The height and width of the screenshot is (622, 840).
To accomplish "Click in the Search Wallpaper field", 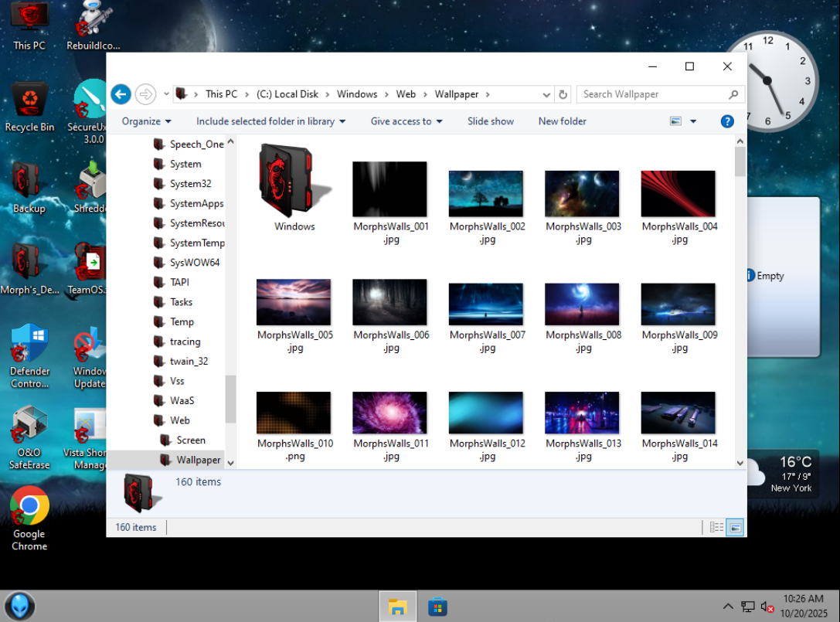I will (x=653, y=94).
